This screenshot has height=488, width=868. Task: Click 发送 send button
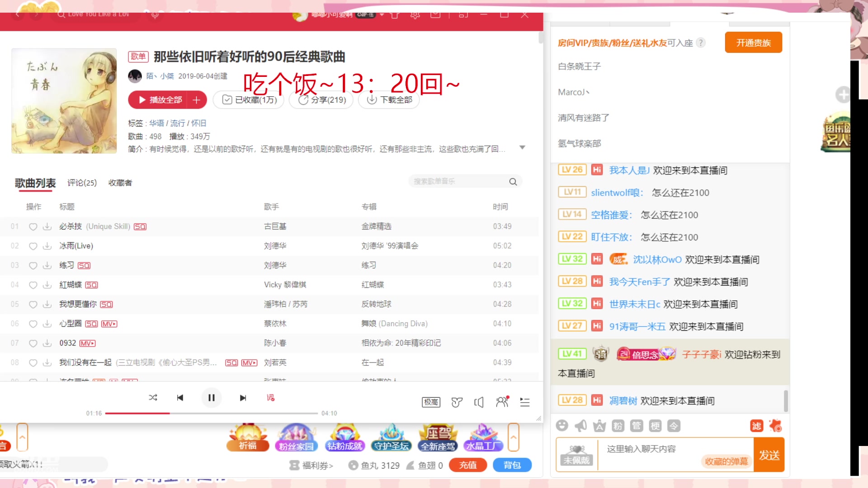[x=769, y=455]
